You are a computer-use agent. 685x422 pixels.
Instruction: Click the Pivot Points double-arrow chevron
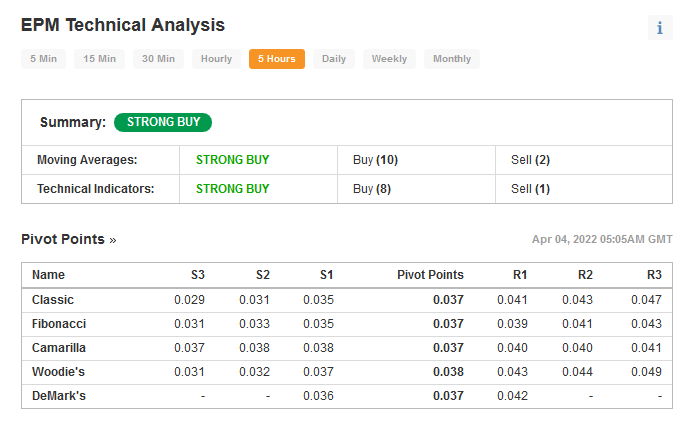tap(113, 240)
